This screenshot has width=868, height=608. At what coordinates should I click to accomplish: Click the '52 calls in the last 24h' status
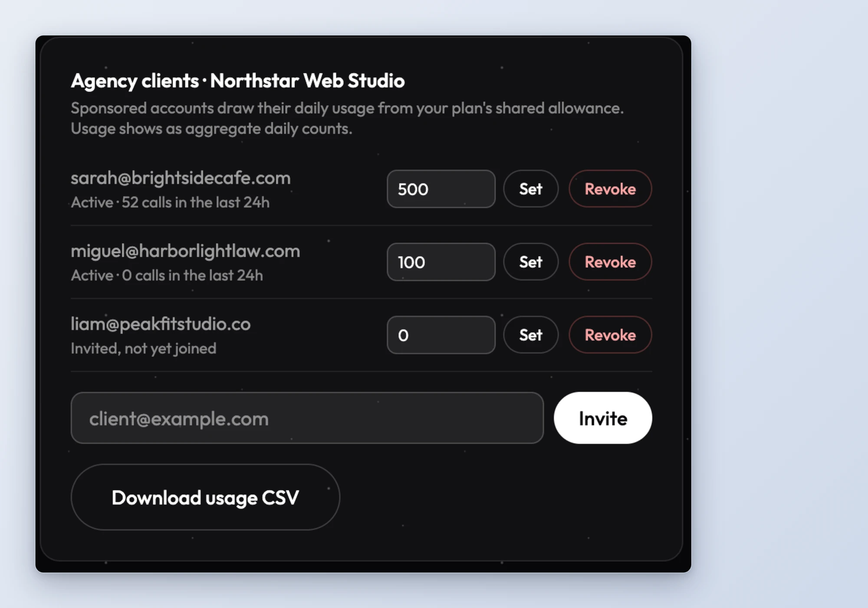click(195, 202)
